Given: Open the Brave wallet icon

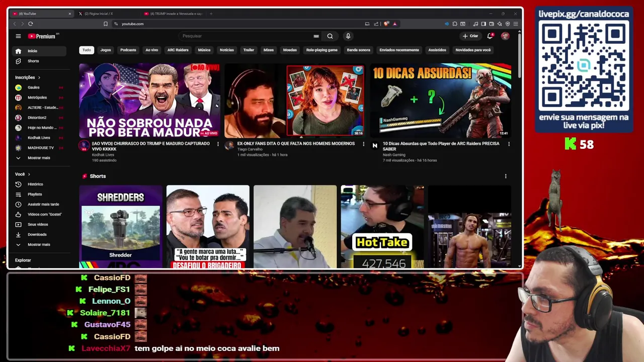Looking at the screenshot, I should tap(492, 24).
